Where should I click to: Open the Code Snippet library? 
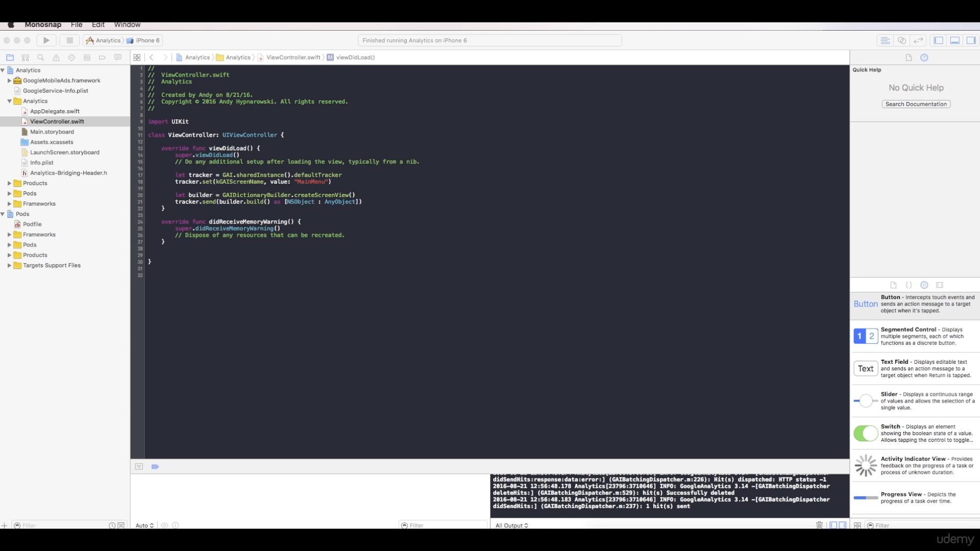pos(909,285)
